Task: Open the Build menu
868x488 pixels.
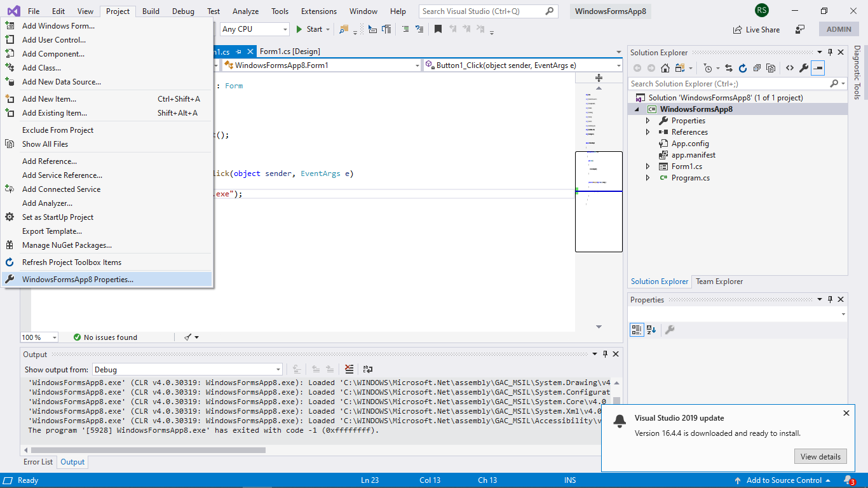Action: 151,11
